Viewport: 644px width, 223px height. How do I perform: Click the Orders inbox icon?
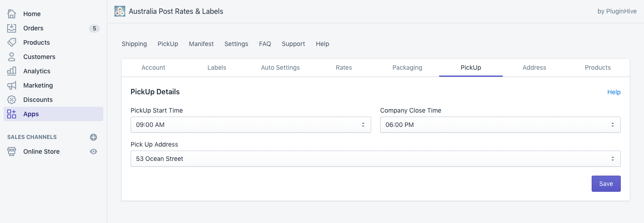12,28
